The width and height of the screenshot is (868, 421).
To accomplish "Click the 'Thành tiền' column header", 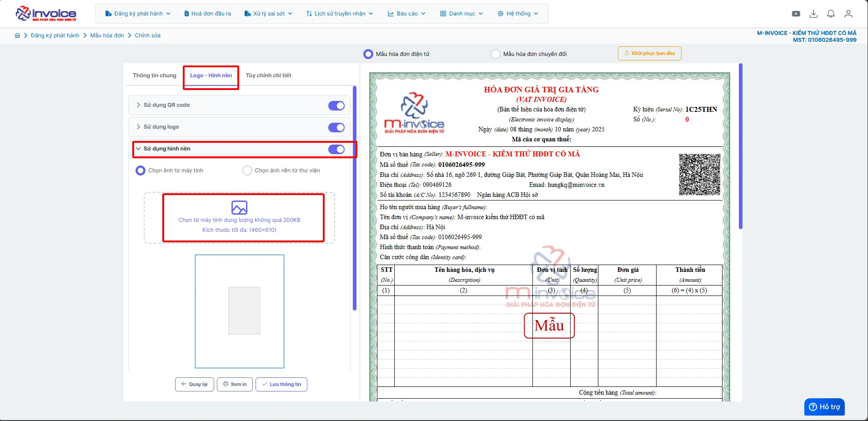I will (x=690, y=270).
